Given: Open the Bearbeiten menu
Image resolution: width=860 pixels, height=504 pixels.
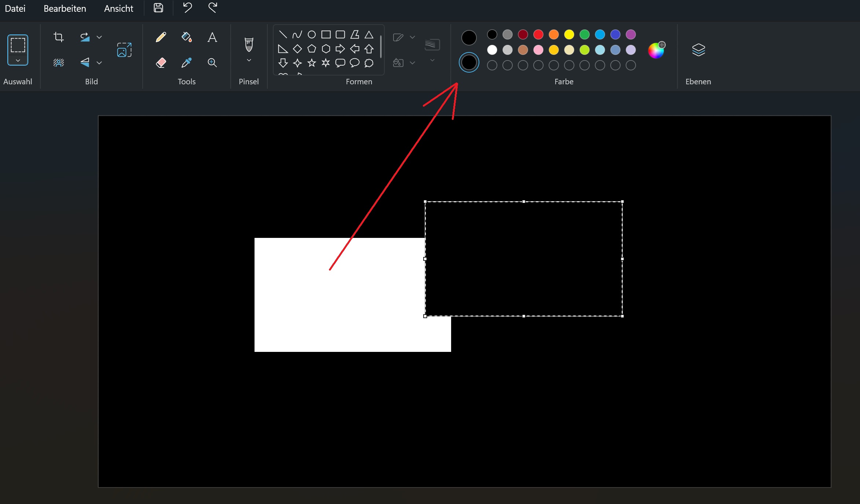Looking at the screenshot, I should click(x=65, y=8).
